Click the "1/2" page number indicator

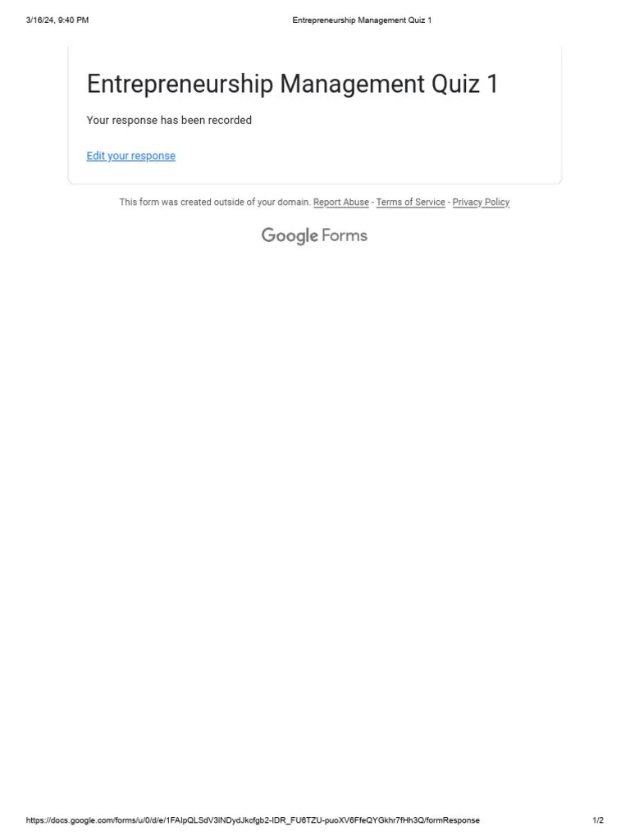pyautogui.click(x=598, y=820)
